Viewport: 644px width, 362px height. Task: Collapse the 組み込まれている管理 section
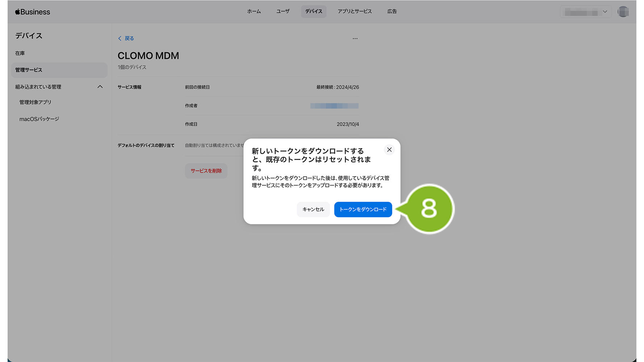(100, 87)
